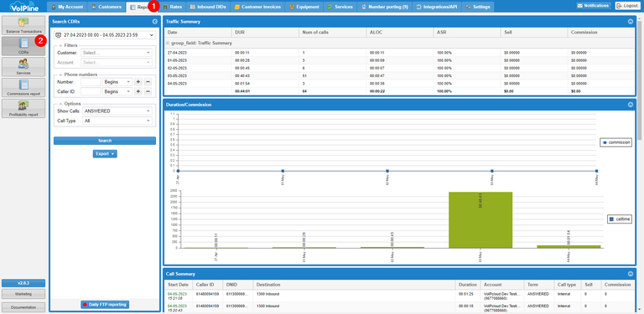Switch to the Settings tab
Viewport: 644px width, 314px height.
478,7
